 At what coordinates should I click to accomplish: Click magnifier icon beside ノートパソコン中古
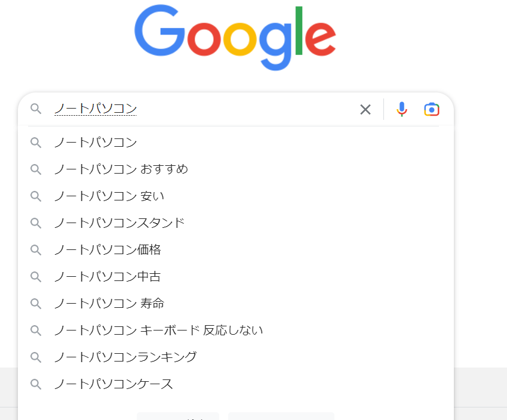pos(36,277)
